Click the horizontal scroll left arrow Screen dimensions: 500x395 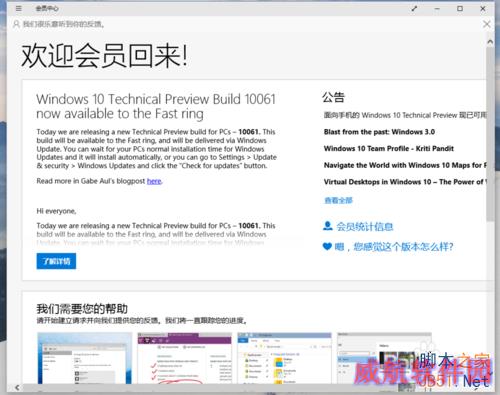[x=17, y=387]
